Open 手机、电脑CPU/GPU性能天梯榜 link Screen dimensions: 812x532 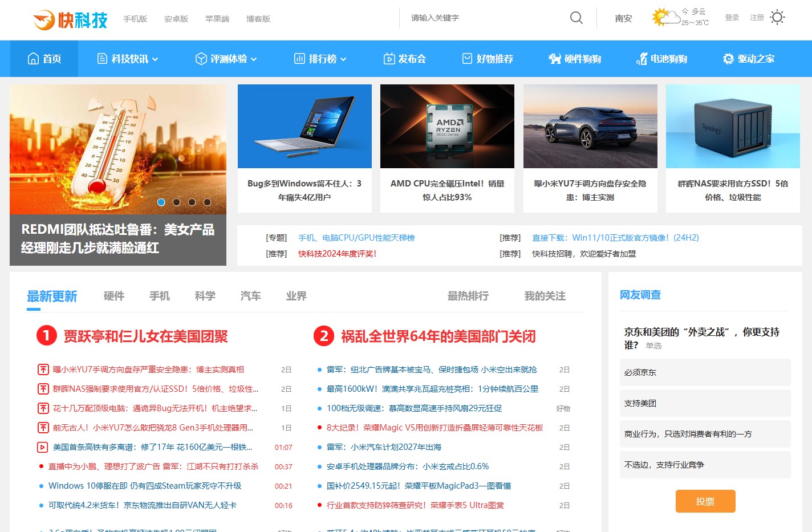click(356, 238)
